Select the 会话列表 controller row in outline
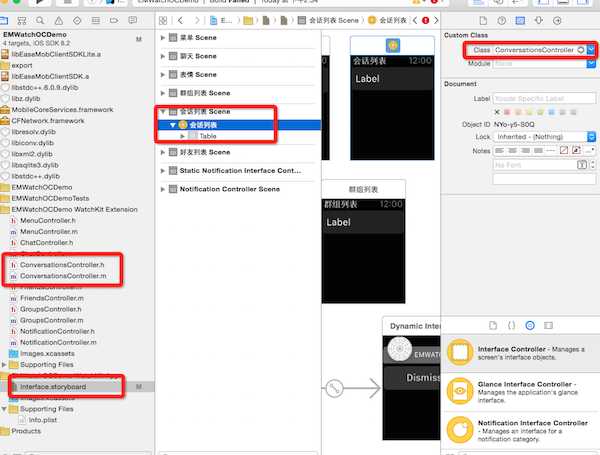 [x=239, y=125]
